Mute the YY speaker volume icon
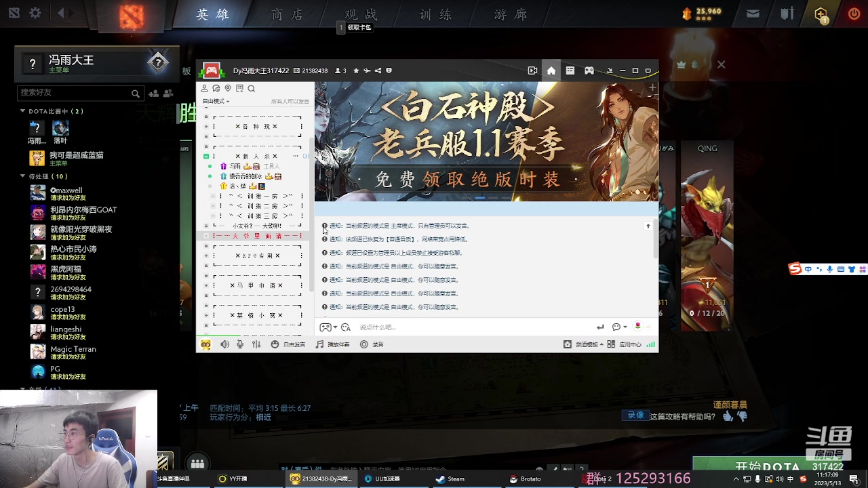 point(225,344)
